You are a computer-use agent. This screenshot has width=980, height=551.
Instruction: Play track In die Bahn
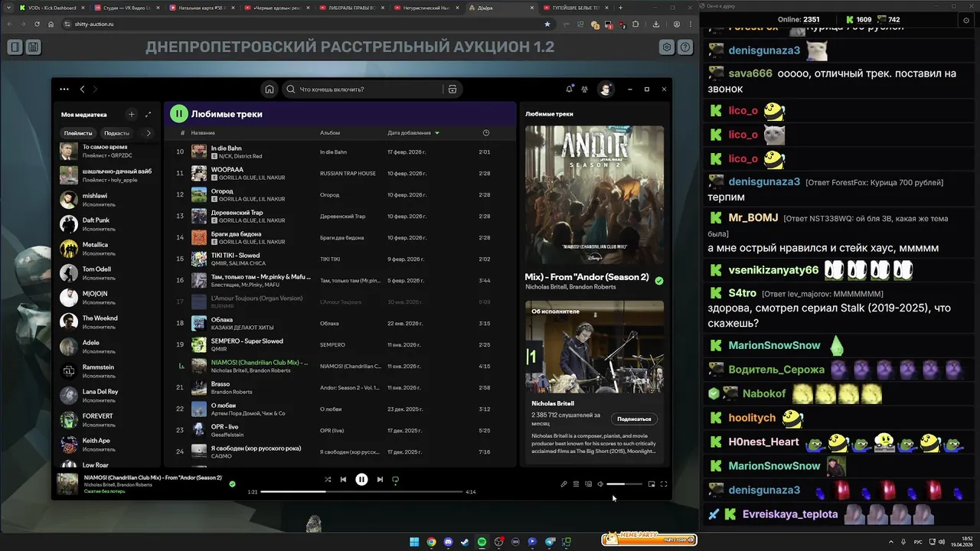[341, 152]
